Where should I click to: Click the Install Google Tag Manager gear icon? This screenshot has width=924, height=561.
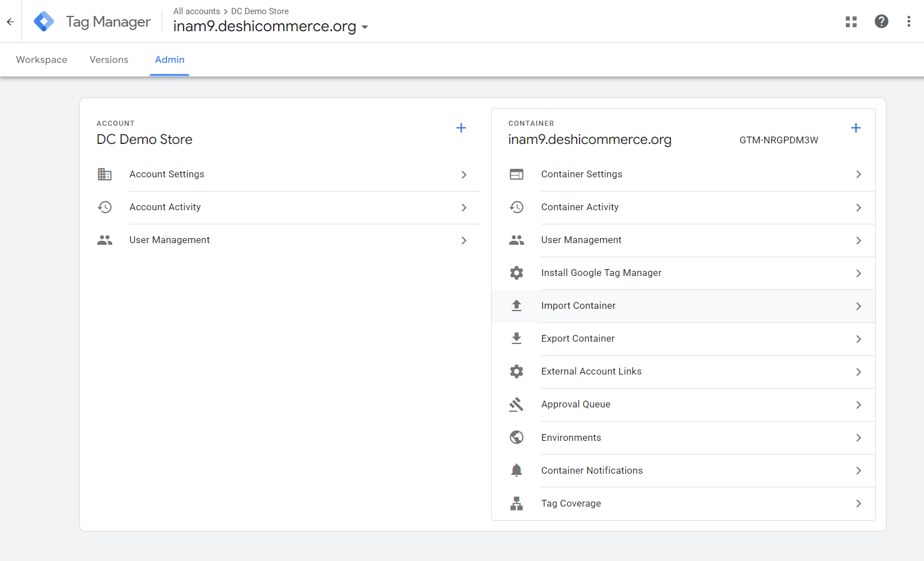(x=517, y=273)
